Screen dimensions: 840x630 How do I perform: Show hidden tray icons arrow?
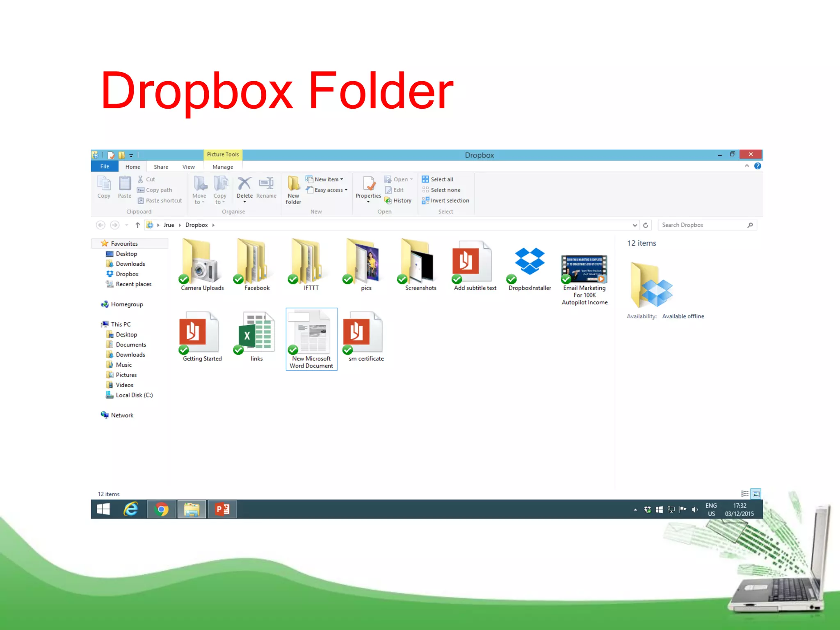click(x=635, y=509)
